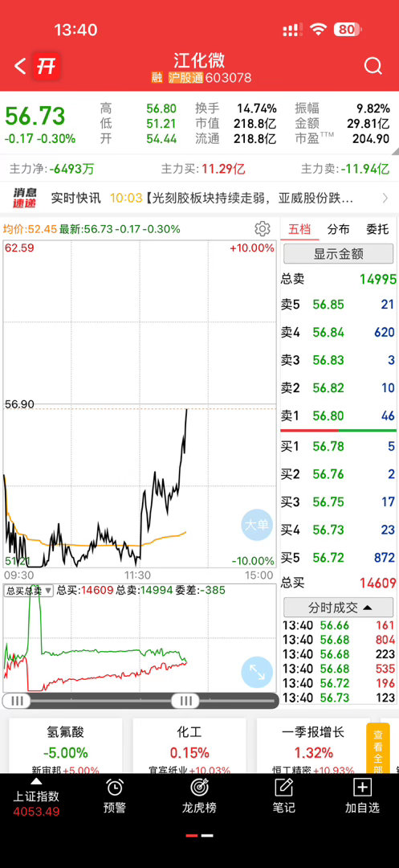Tap left handle of chart range slider
399x868 pixels.
point(17,701)
